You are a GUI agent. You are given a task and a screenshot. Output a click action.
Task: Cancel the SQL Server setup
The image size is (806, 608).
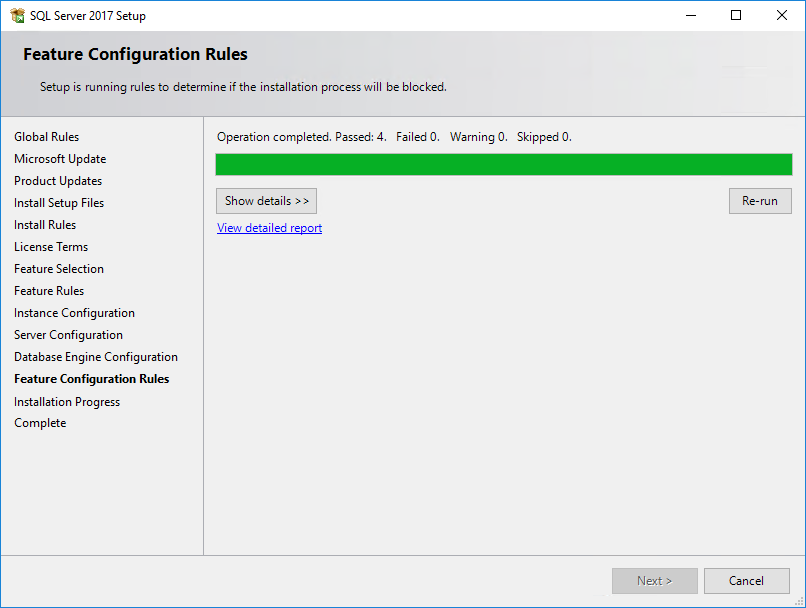pos(746,581)
